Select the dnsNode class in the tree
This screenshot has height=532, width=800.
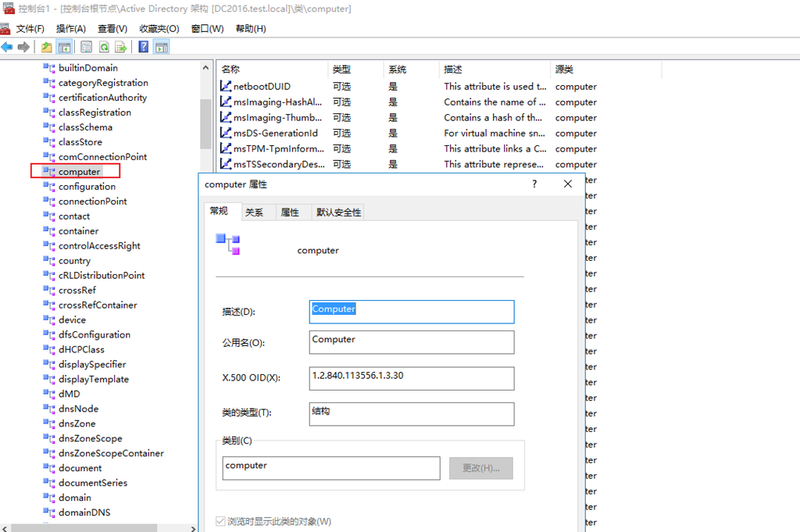[78, 409]
